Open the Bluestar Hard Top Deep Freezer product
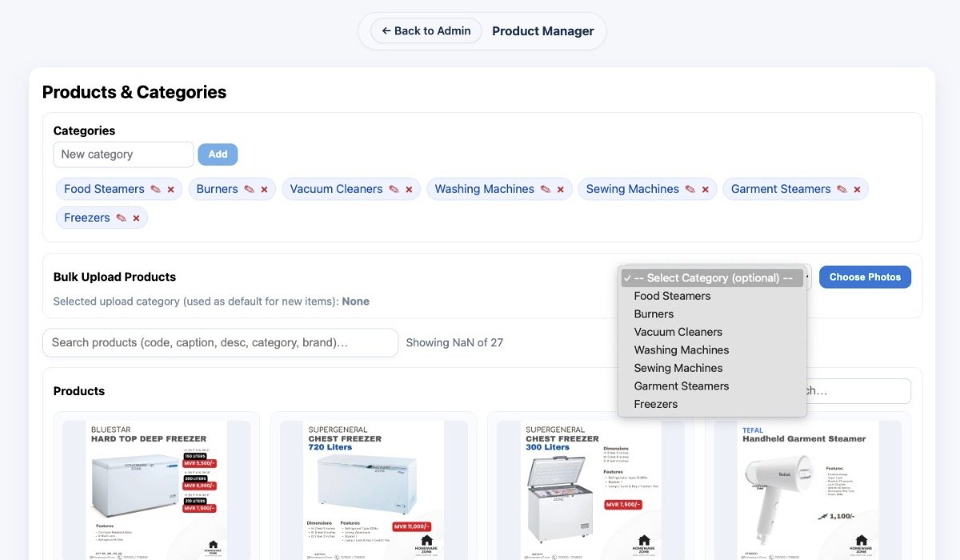Image resolution: width=960 pixels, height=560 pixels. [x=157, y=488]
